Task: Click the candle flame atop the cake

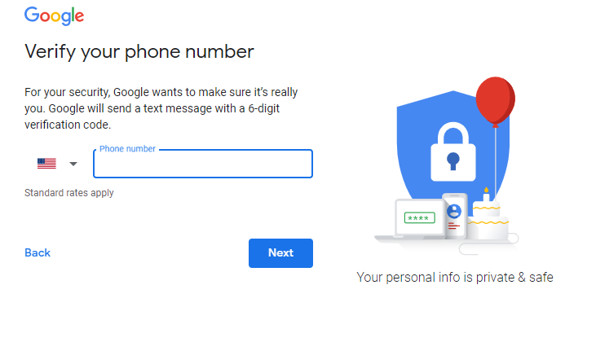Action: click(486, 190)
